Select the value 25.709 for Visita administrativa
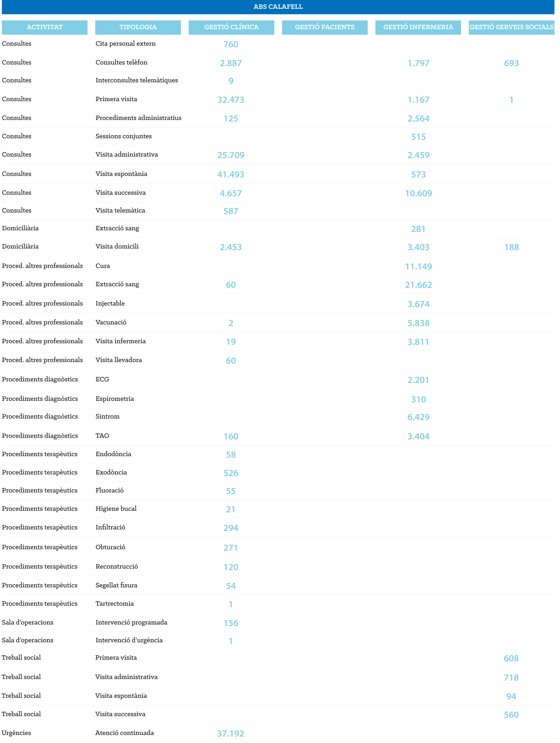This screenshot has width=560, height=743. [x=231, y=155]
